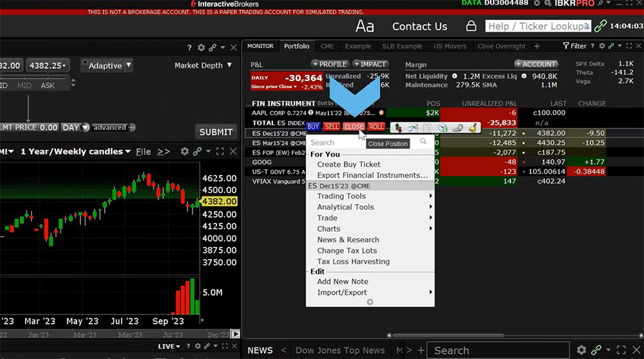Viewport: 644px width, 359px height.
Task: Switch to the SLB Example tab
Action: coord(402,46)
